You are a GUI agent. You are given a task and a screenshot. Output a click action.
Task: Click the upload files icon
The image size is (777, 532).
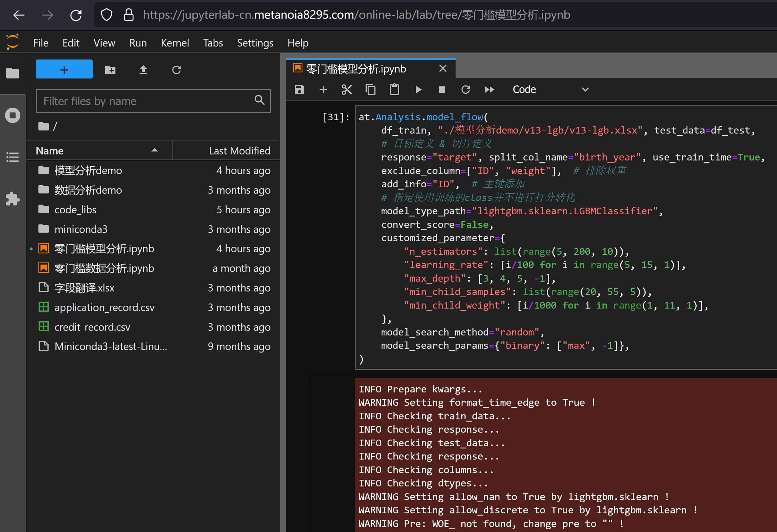pos(143,70)
